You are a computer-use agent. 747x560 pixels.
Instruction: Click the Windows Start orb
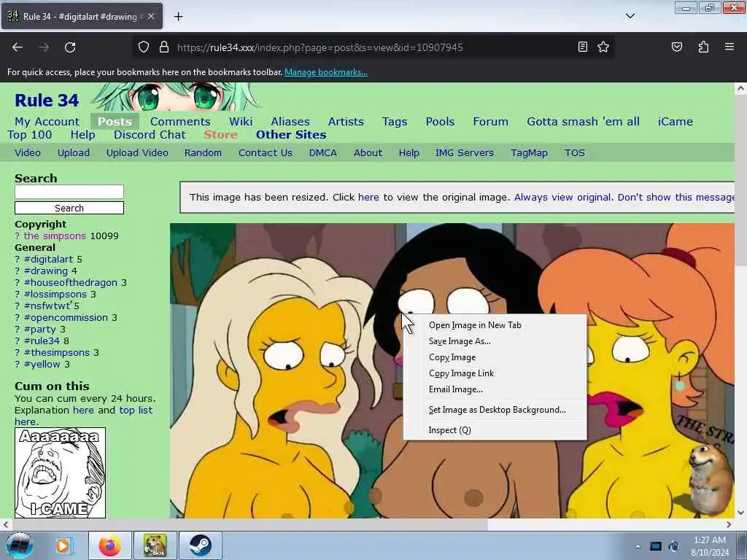(x=19, y=545)
